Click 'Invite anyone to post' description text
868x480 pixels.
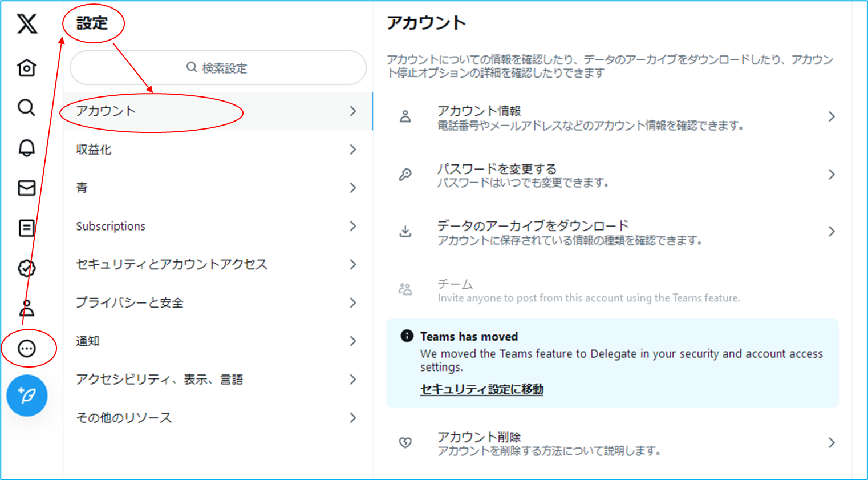[589, 298]
